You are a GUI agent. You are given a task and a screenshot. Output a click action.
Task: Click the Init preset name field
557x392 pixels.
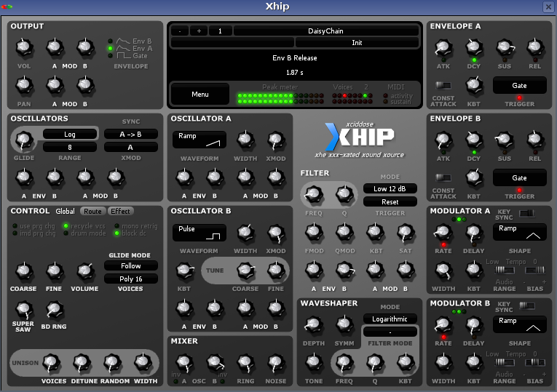coord(357,43)
